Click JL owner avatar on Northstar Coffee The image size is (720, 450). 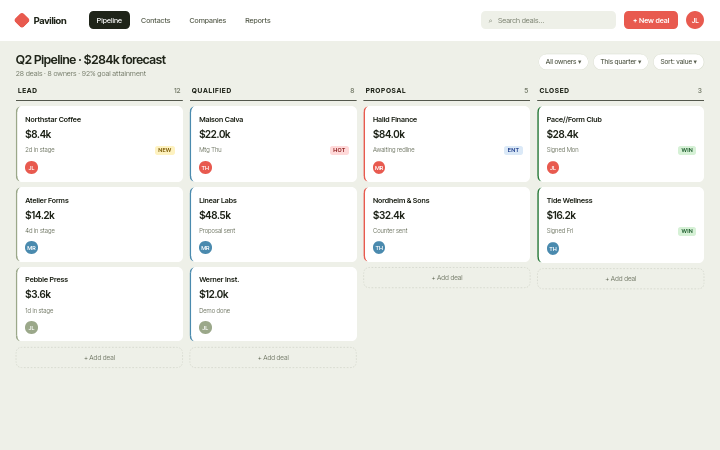31,168
